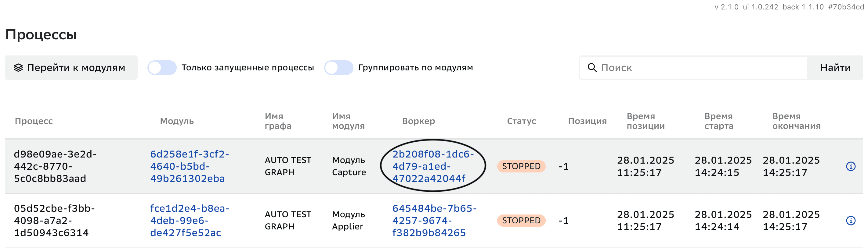868x248 pixels.
Task: Click the layers icon on "Перейти к модулям"
Action: pos(19,67)
